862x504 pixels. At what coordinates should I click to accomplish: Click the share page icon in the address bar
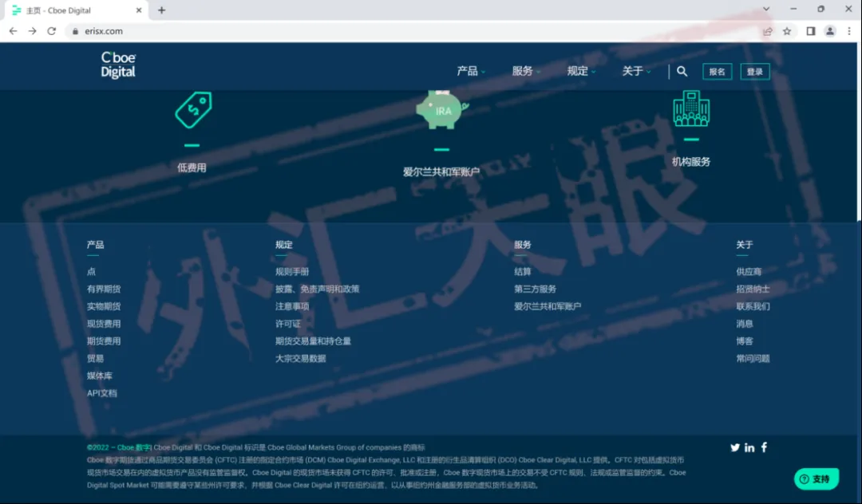pos(768,31)
